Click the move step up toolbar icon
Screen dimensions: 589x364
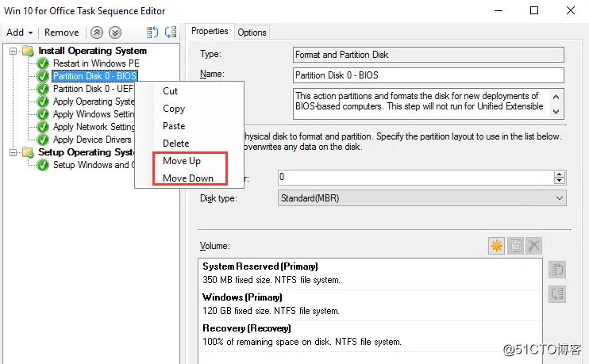coord(152,33)
